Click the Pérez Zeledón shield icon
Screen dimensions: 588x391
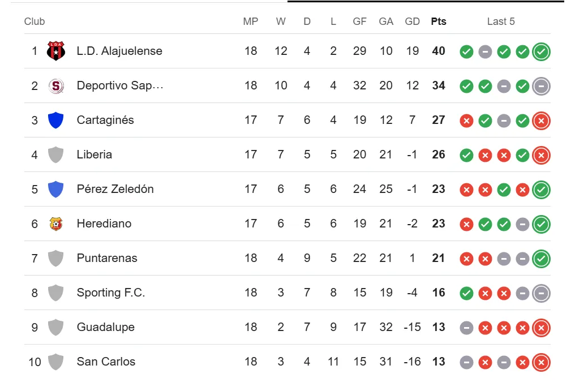(55, 189)
